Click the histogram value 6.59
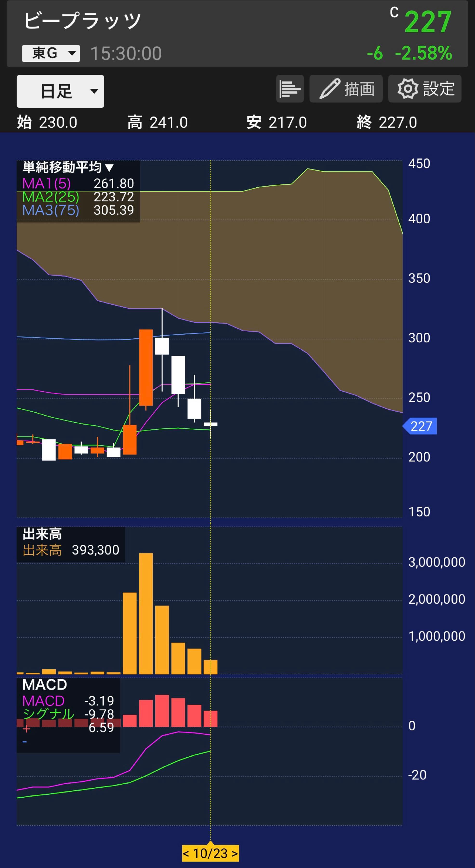 coord(101,727)
